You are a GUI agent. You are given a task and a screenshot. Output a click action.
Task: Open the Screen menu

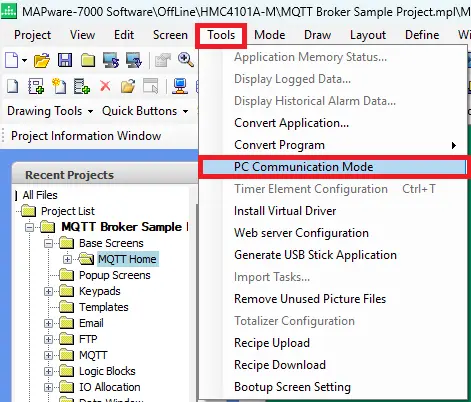tap(170, 35)
